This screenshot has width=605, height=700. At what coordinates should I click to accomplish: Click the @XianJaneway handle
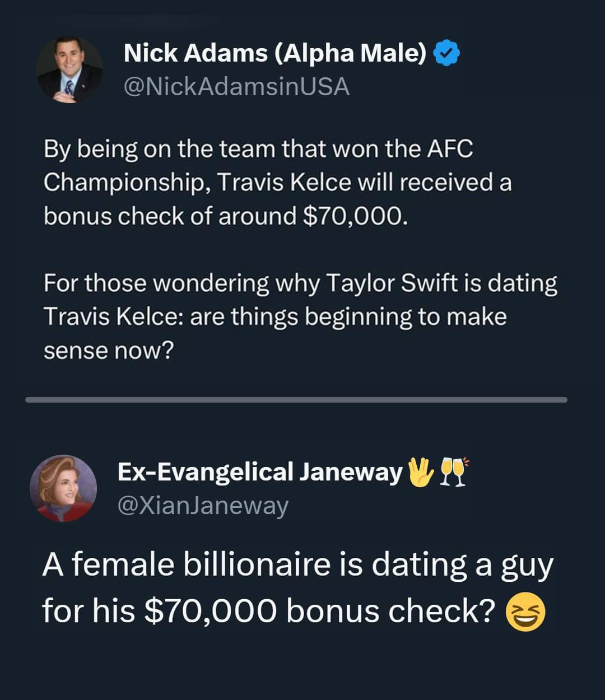[203, 506]
